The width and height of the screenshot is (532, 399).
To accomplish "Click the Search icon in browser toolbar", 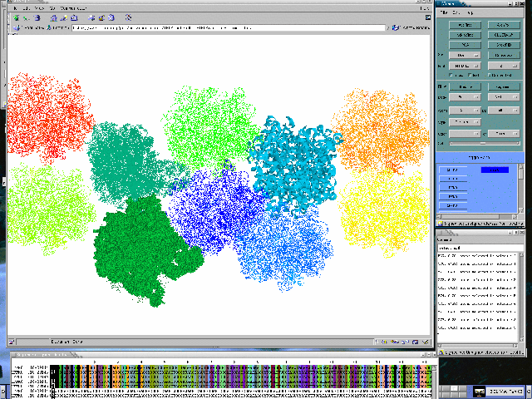I will (62, 17).
